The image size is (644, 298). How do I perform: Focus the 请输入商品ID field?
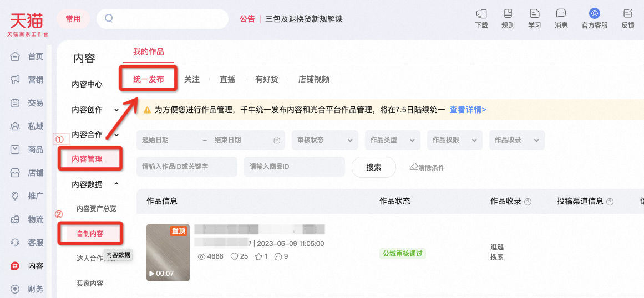click(x=295, y=167)
